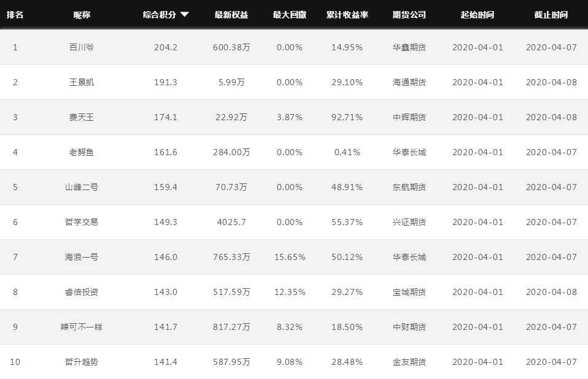Click the 昵称 column header
The width and height of the screenshot is (588, 379).
tap(82, 15)
